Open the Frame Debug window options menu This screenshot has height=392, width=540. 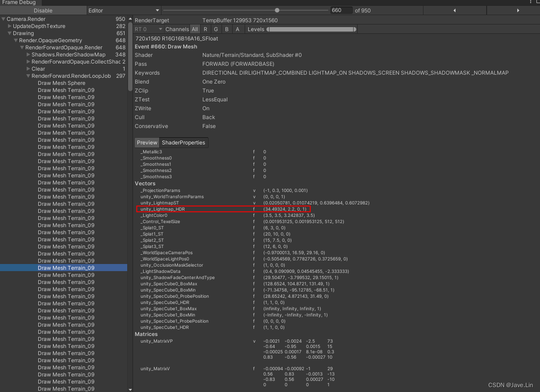click(x=531, y=2)
